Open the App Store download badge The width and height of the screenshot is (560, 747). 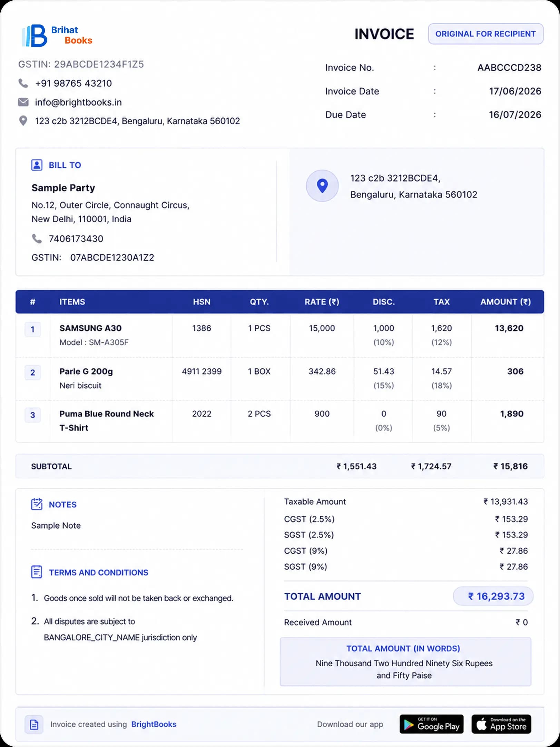click(x=501, y=724)
